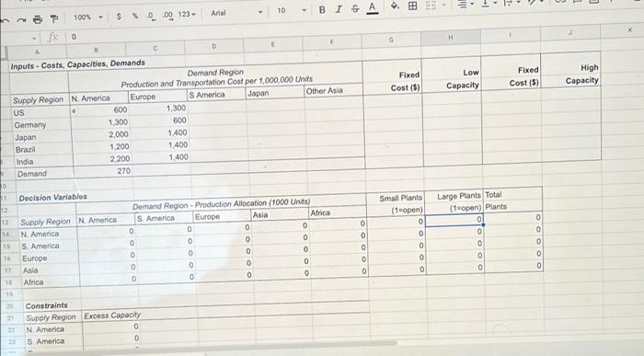The image size is (644, 356).
Task: Click the 'Constraints' heading cell
Action: [x=46, y=306]
